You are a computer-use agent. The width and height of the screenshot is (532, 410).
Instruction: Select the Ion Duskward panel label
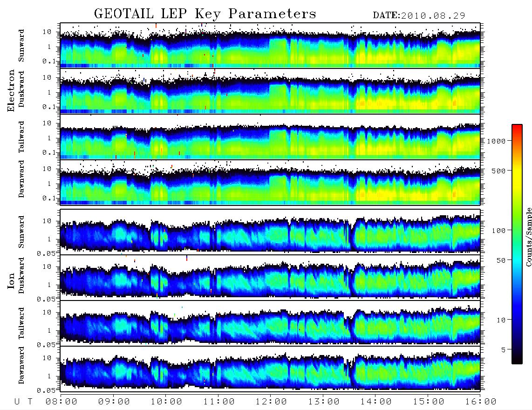click(x=21, y=275)
